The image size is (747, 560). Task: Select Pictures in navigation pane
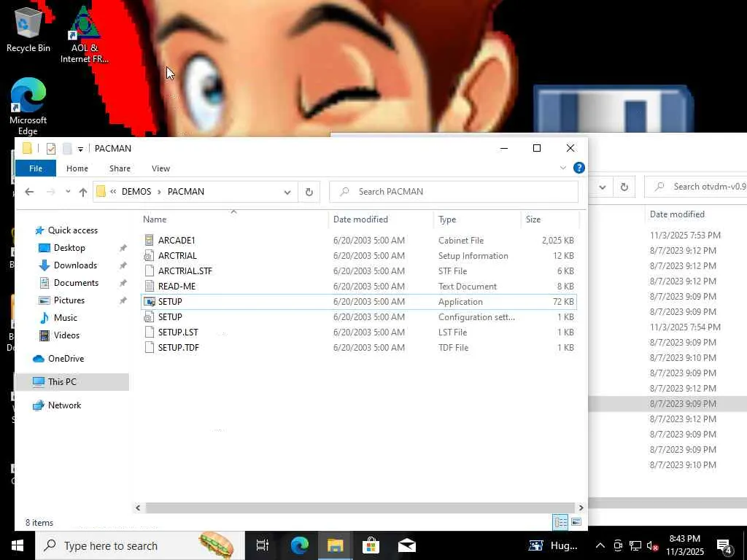click(69, 300)
